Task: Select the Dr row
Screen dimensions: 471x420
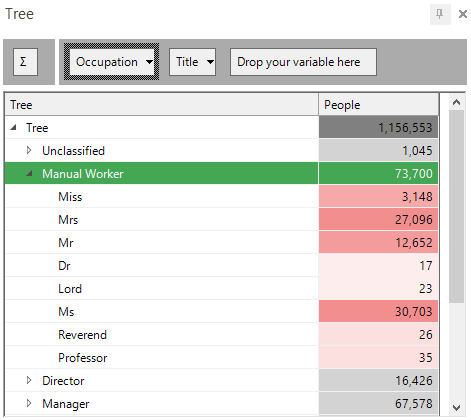Action: (x=222, y=266)
